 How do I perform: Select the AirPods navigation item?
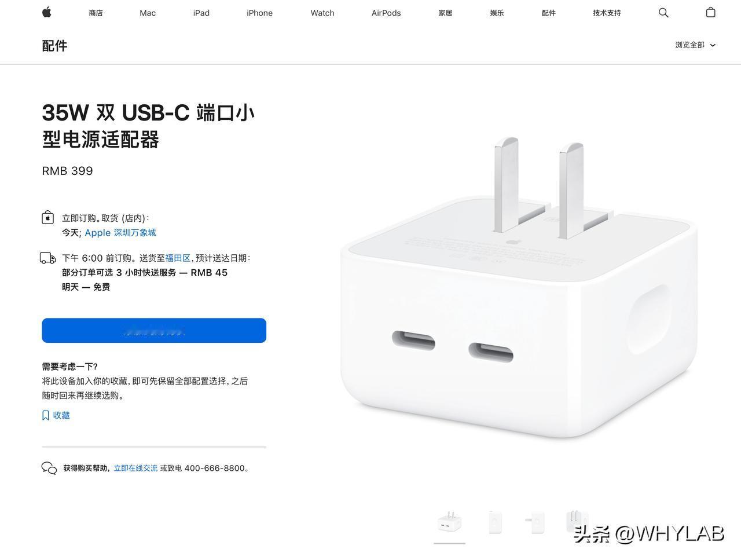[x=386, y=13]
